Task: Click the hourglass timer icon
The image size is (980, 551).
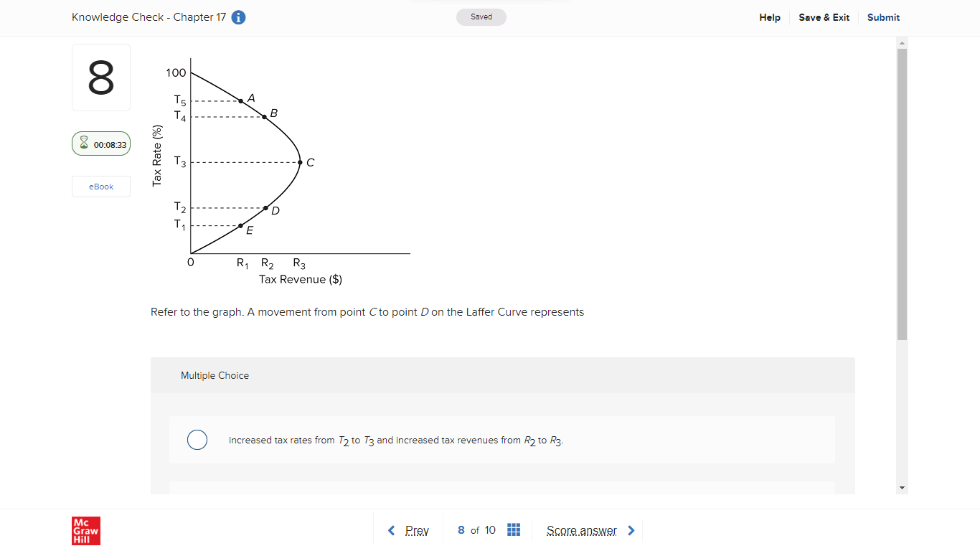Action: coord(84,144)
